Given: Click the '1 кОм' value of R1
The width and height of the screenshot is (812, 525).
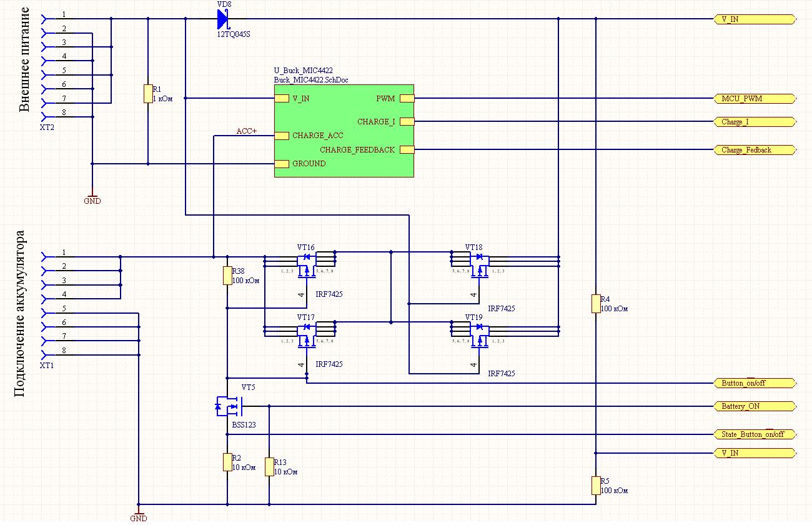Looking at the screenshot, I should 163,98.
